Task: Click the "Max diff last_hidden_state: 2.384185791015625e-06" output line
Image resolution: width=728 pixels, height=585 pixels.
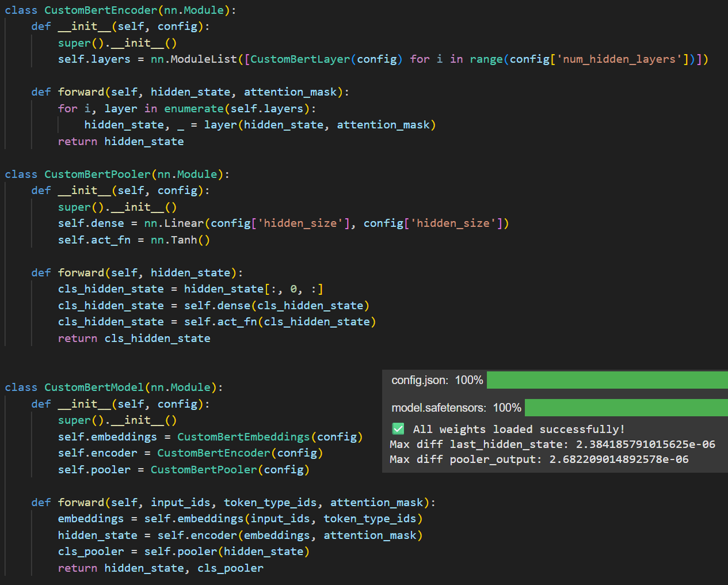Action: pyautogui.click(x=552, y=444)
